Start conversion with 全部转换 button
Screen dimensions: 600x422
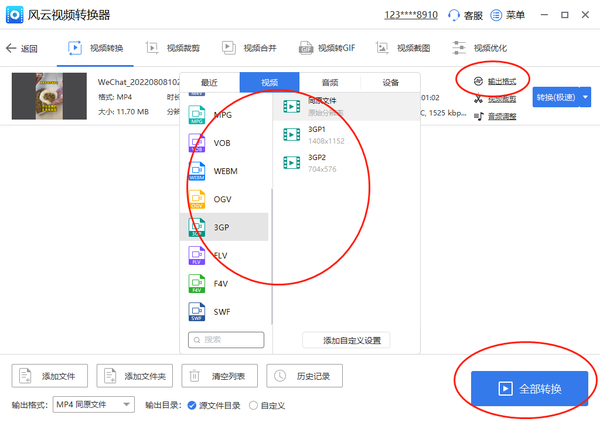point(529,388)
